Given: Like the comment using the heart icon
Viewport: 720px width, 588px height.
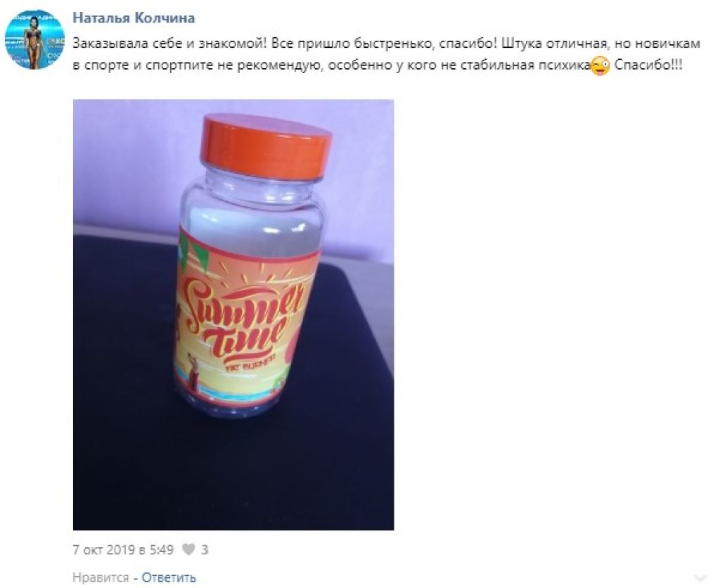Looking at the screenshot, I should click(188, 549).
